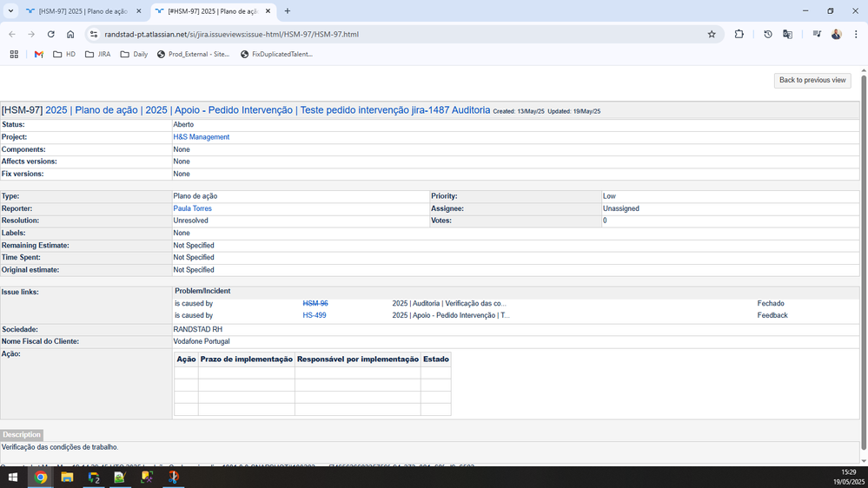Viewport: 868px width, 488px height.
Task: Open the history clock icon in toolbar
Action: coord(768,35)
